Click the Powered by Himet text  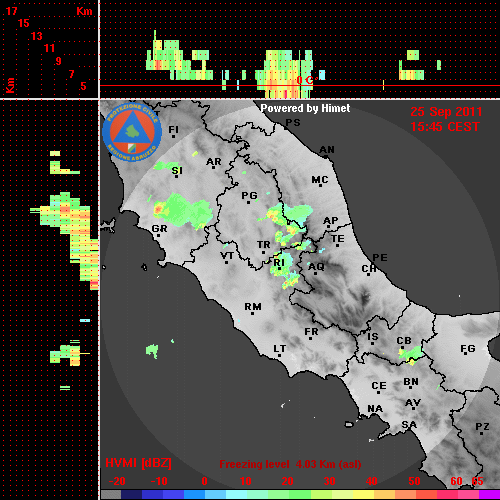click(x=305, y=108)
